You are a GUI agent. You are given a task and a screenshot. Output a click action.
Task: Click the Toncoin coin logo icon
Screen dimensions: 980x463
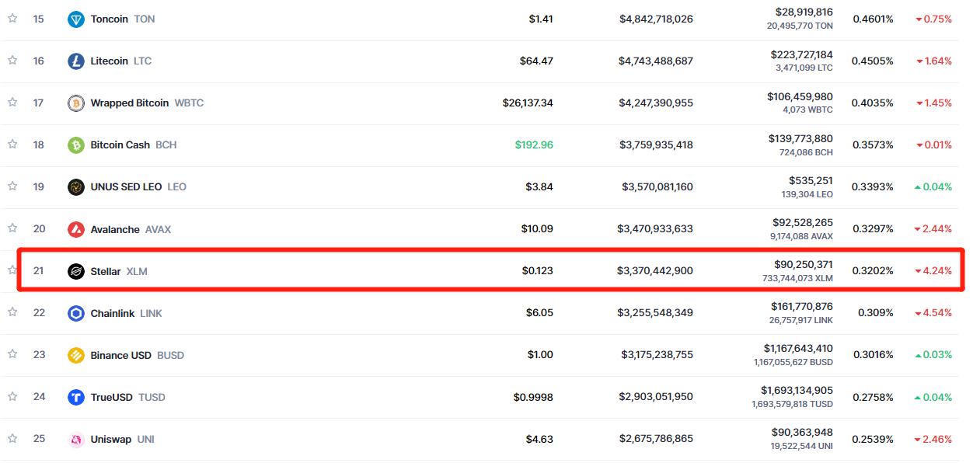[x=76, y=19]
